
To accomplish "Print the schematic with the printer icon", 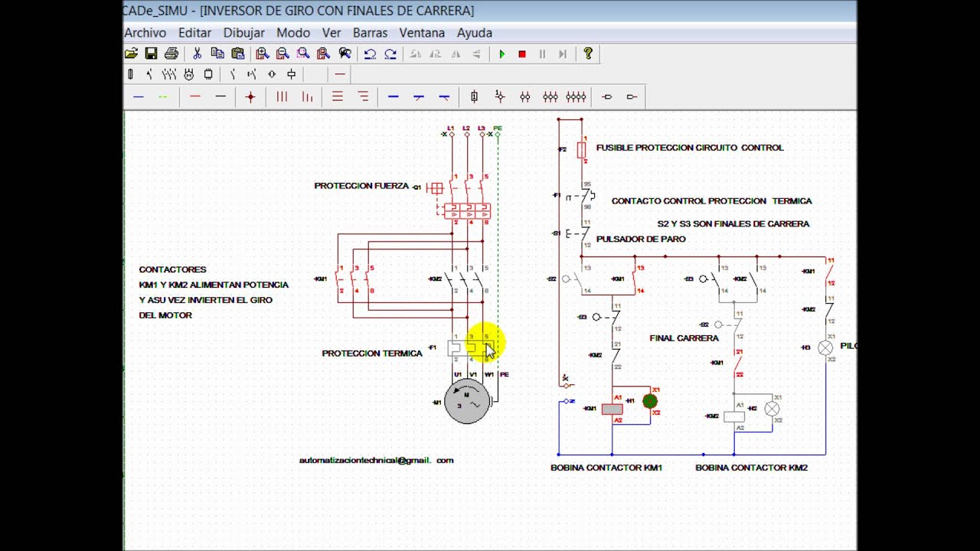I will coord(171,54).
